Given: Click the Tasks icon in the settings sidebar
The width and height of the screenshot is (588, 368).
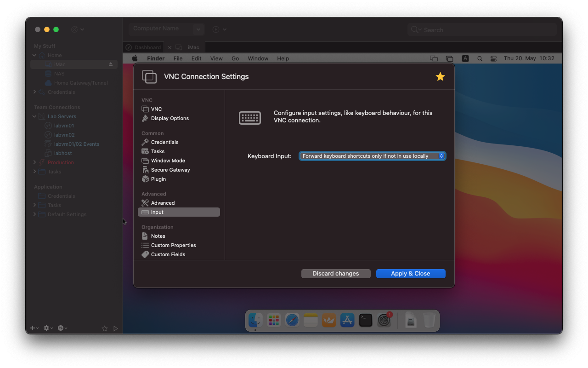Looking at the screenshot, I should tap(146, 151).
